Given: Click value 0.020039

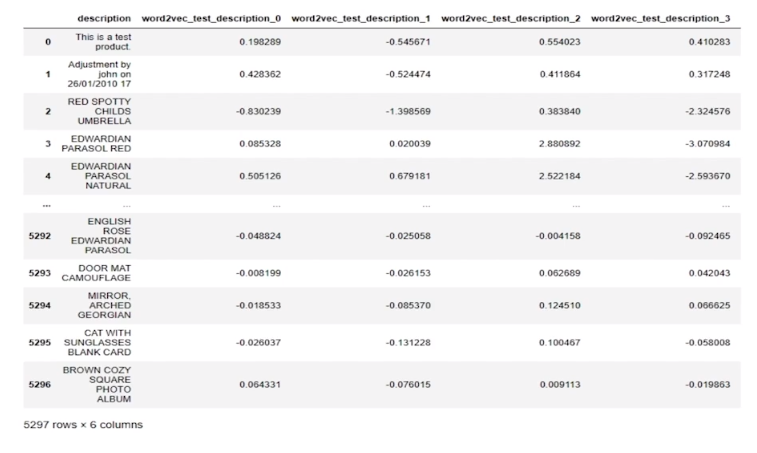Looking at the screenshot, I should (410, 144).
